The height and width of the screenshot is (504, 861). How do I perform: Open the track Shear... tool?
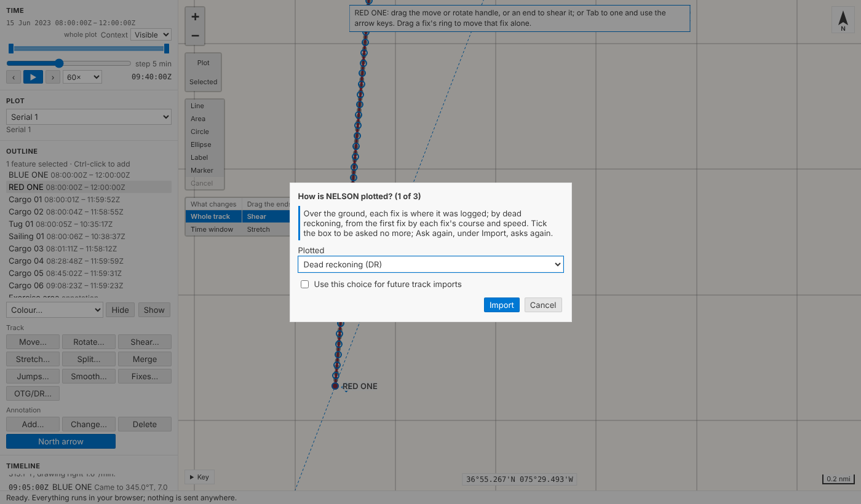click(145, 342)
